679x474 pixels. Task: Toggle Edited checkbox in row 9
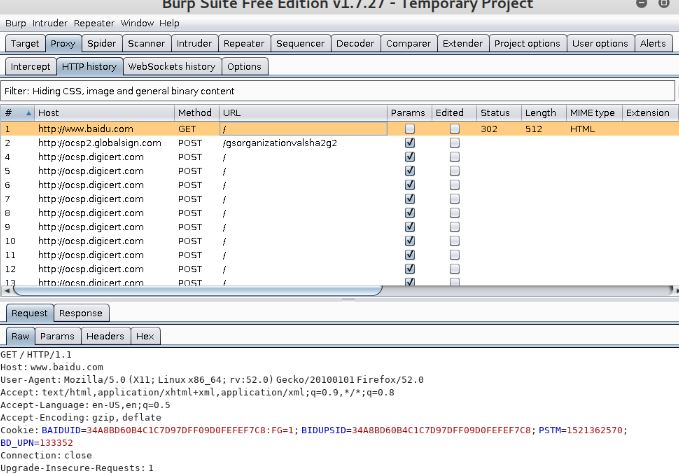point(455,227)
